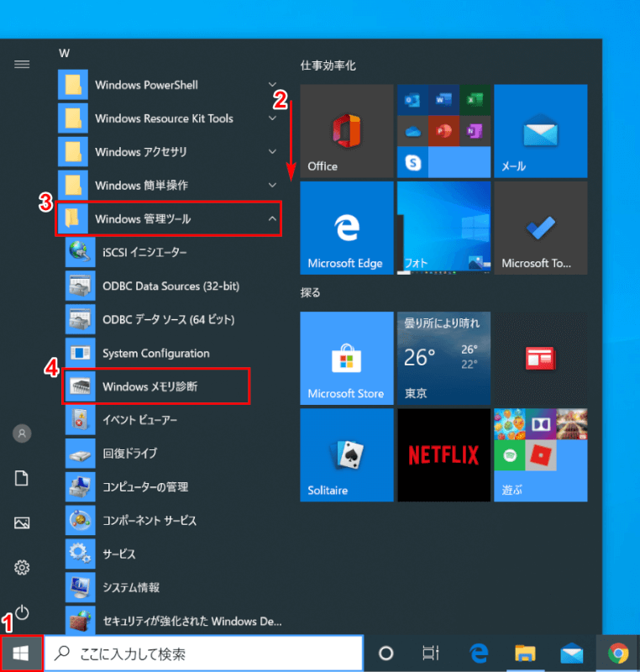Viewport: 640px width, 672px height.
Task: Launch the Microsoft Store tile
Action: click(x=346, y=357)
